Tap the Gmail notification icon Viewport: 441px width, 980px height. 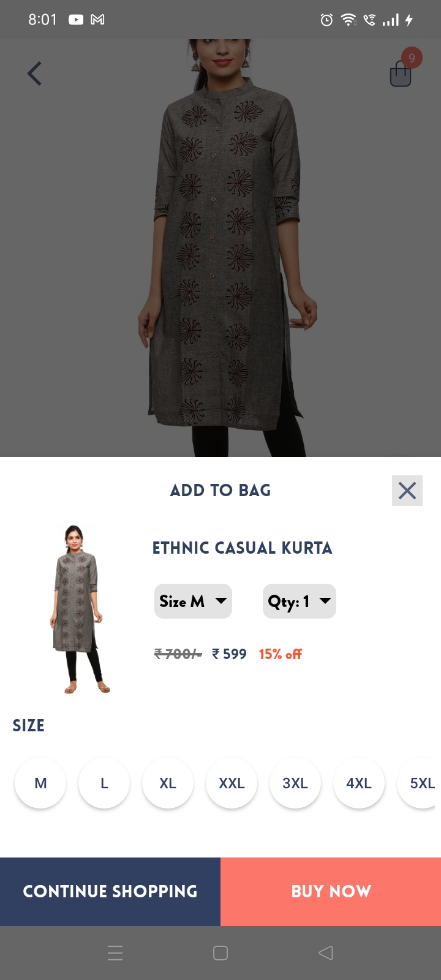[97, 20]
